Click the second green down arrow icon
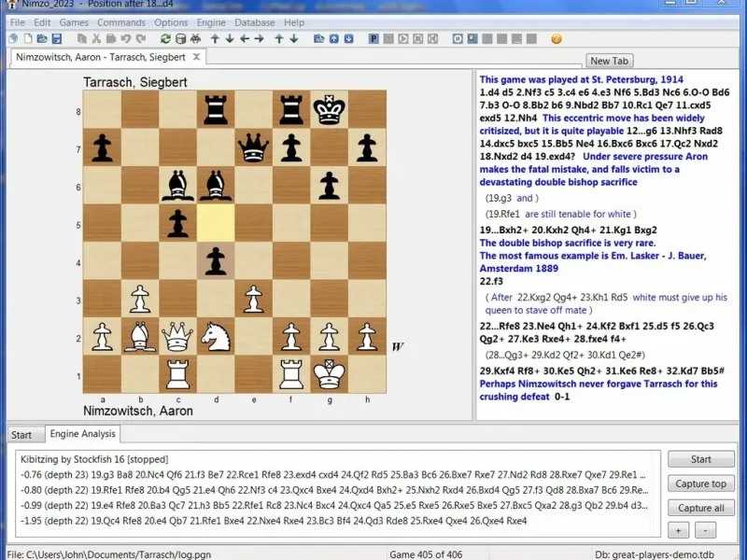 [294, 39]
